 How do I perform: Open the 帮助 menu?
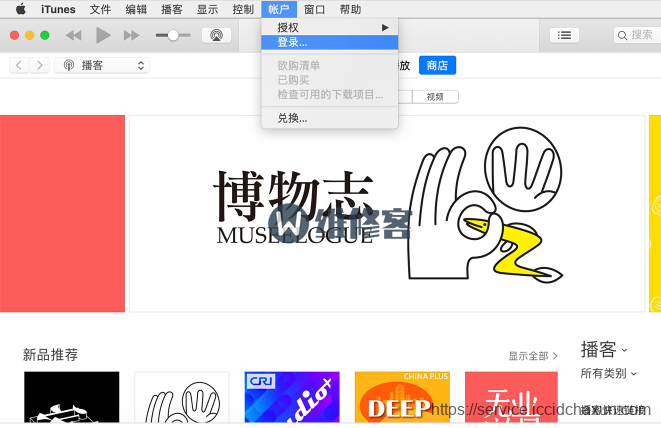pos(350,9)
